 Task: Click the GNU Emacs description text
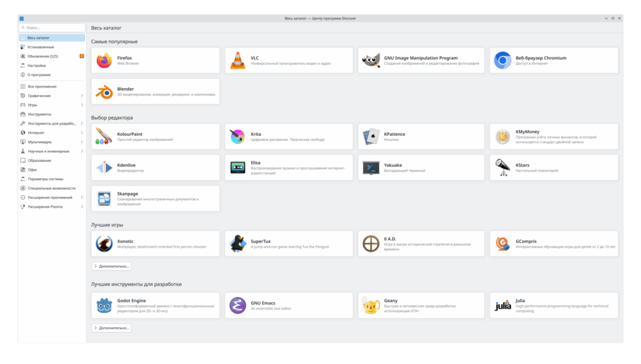coord(270,308)
